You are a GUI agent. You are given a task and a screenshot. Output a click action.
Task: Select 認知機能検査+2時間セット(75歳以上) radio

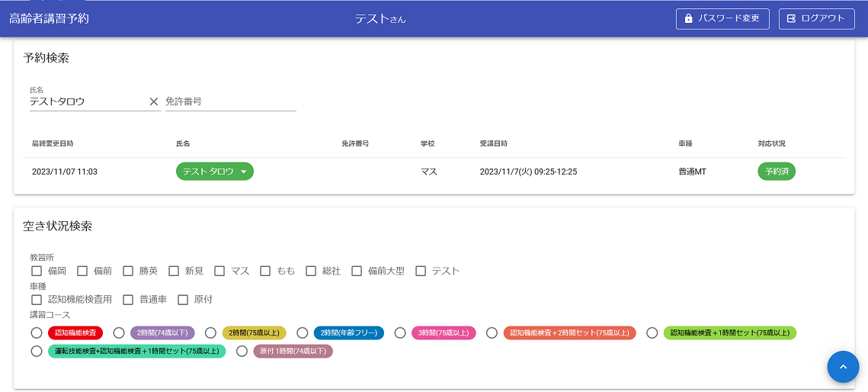click(x=492, y=333)
